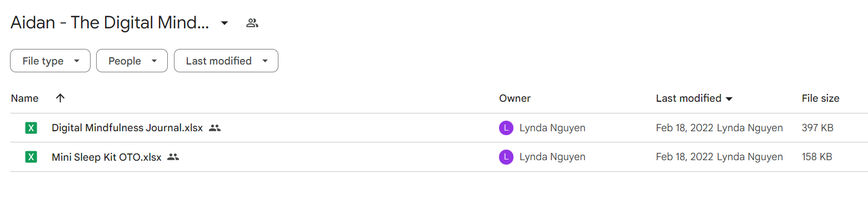Reverse sort with the Name arrow icon
Viewport: 868px width, 208px height.
tap(61, 98)
